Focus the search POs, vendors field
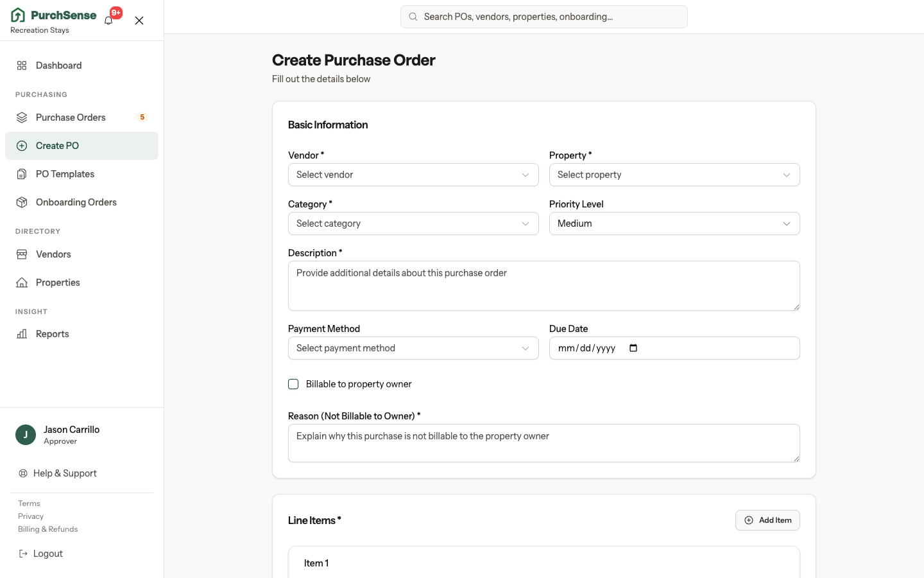Viewport: 924px width, 578px height. pos(544,17)
